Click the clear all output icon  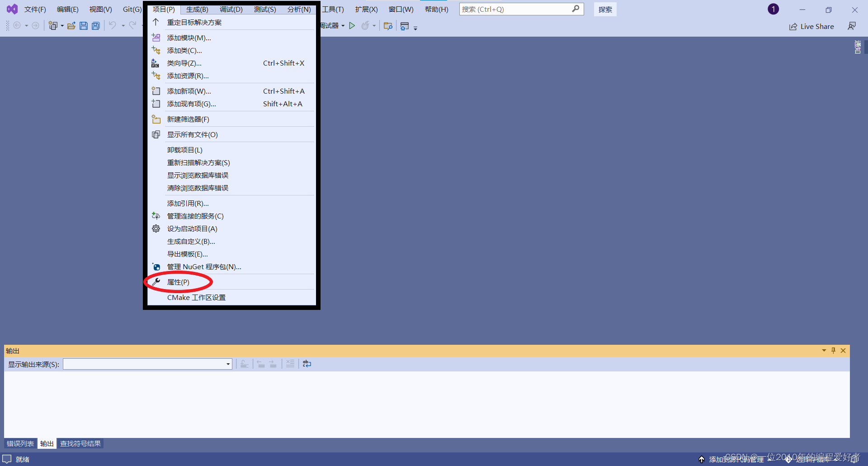pyautogui.click(x=290, y=364)
